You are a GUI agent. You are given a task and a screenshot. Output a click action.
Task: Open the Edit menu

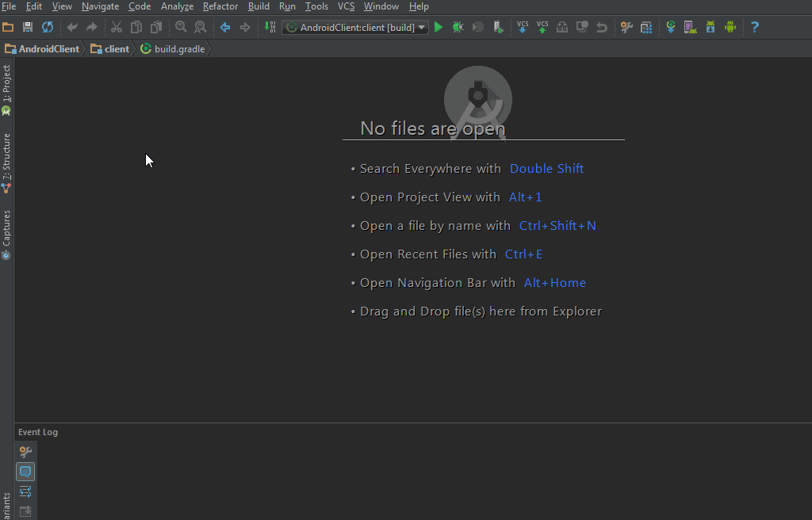(x=34, y=6)
